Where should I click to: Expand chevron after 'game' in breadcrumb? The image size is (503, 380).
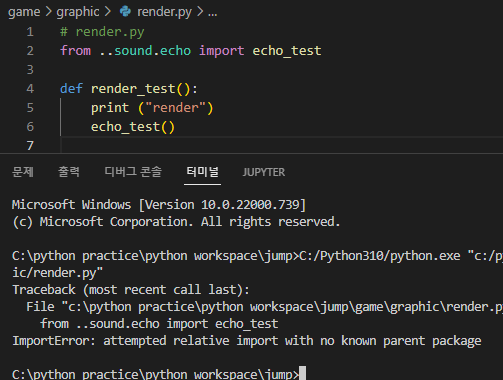coord(49,12)
